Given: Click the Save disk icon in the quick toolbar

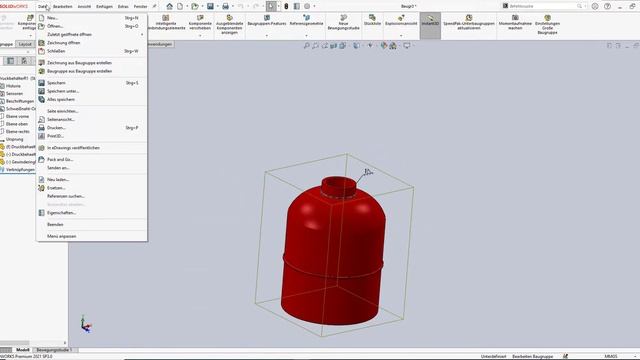Looking at the screenshot, I should [x=210, y=6].
